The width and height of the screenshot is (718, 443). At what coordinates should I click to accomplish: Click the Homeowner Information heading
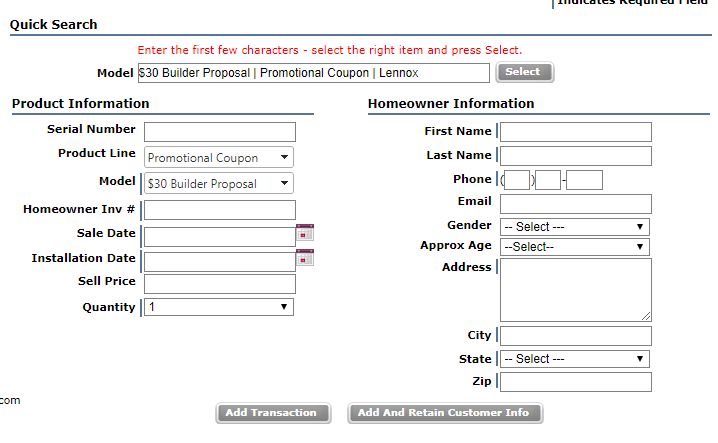coord(451,104)
